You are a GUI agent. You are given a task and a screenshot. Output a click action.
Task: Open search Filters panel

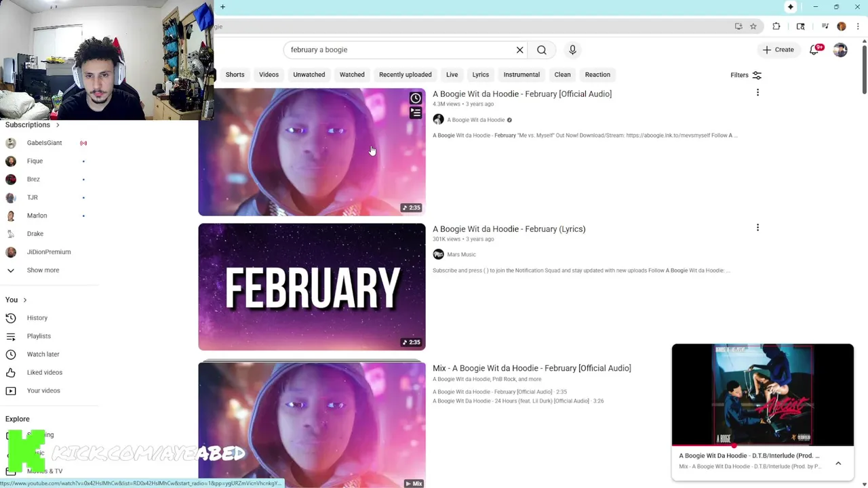746,75
